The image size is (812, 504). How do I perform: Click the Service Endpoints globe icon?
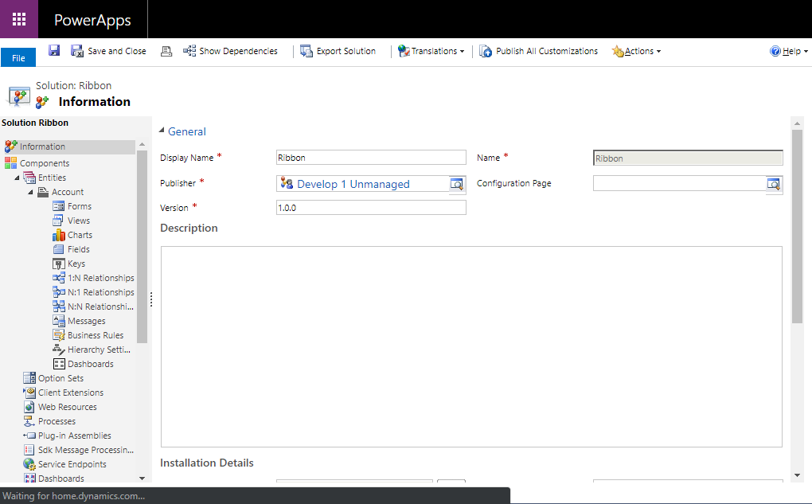(x=29, y=464)
